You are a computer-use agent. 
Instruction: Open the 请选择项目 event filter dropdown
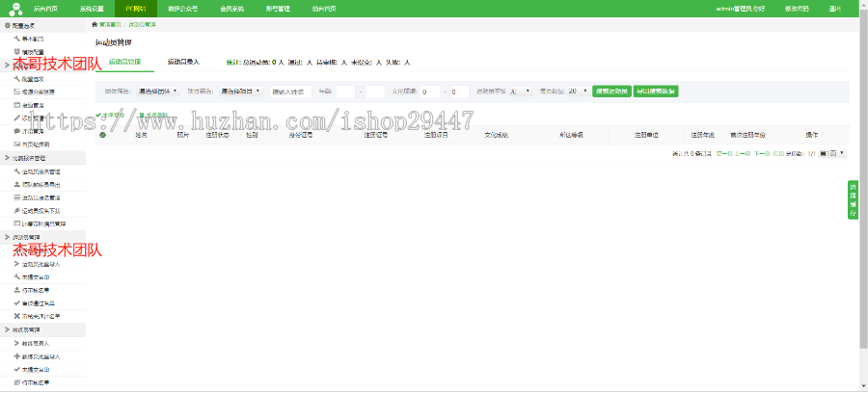(x=239, y=92)
